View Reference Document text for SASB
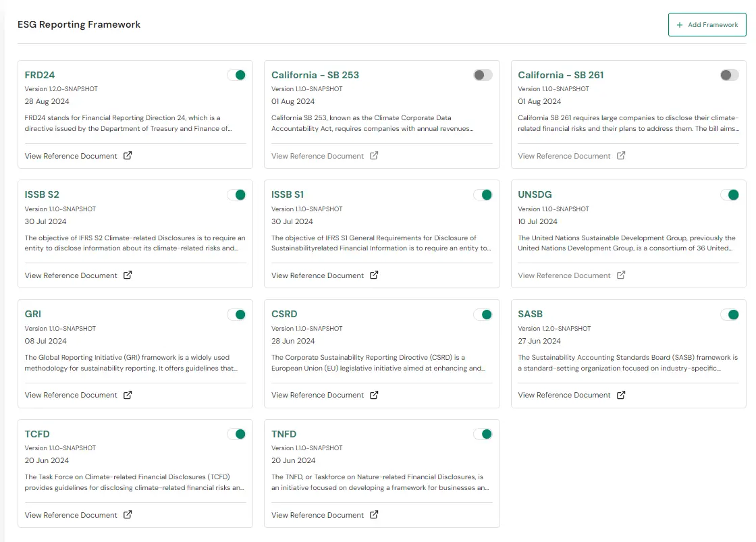This screenshot has height=542, width=756. 564,395
